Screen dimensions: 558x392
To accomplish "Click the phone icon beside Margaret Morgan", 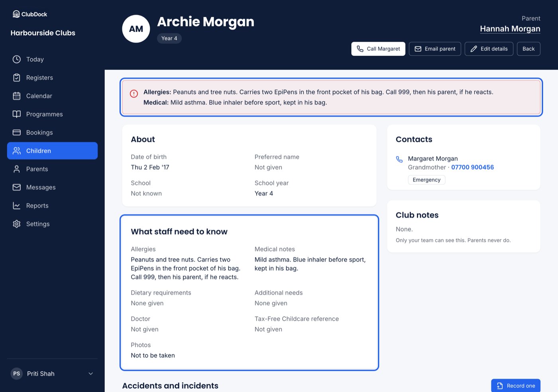I will point(399,159).
